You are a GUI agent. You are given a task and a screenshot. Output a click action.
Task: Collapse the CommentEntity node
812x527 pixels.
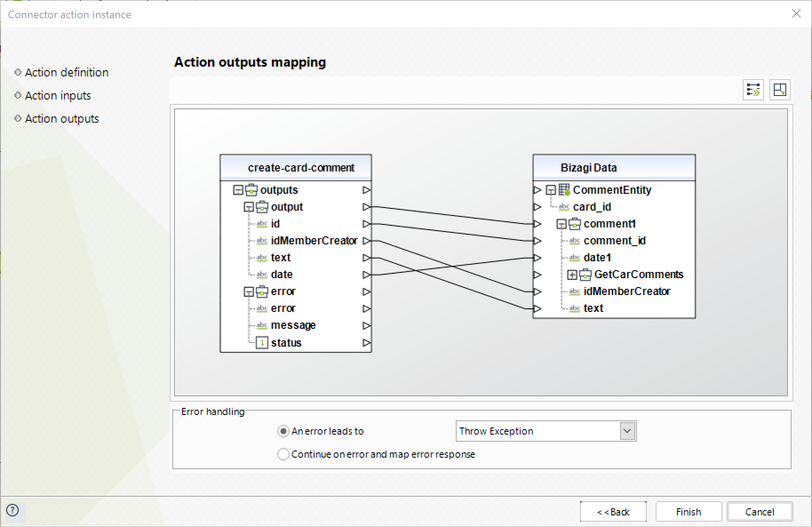(x=551, y=190)
